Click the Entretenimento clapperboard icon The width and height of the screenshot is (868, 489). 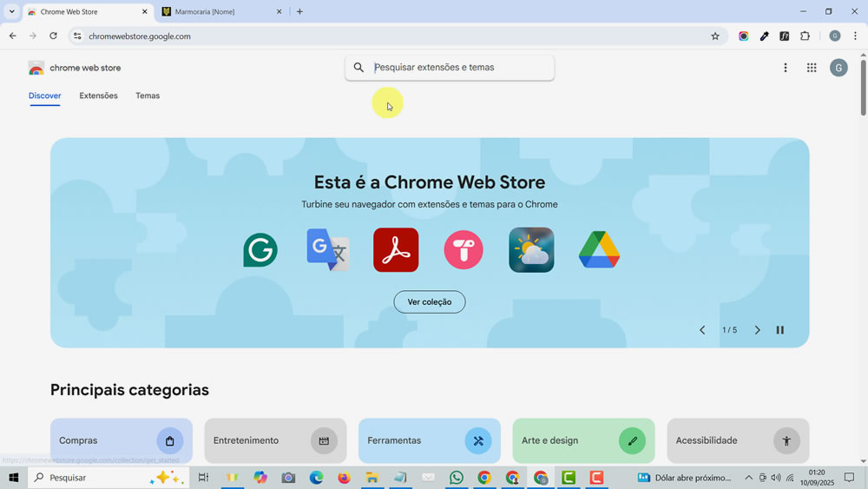pyautogui.click(x=324, y=441)
